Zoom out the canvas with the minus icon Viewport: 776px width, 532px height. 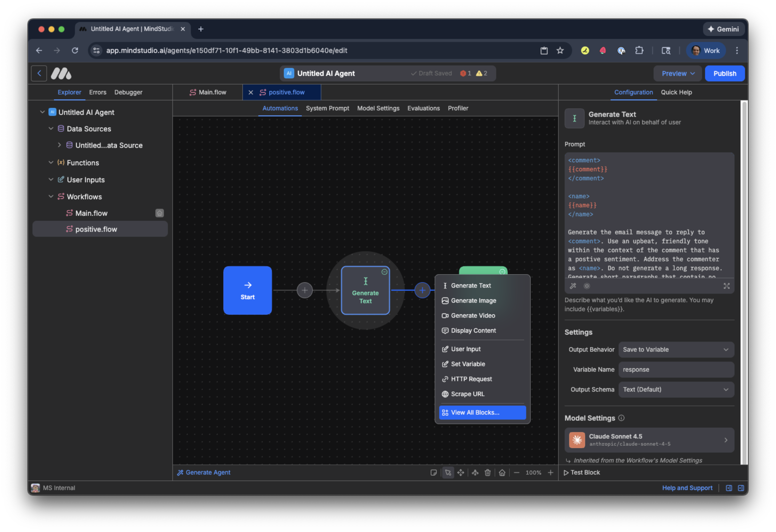coord(517,473)
